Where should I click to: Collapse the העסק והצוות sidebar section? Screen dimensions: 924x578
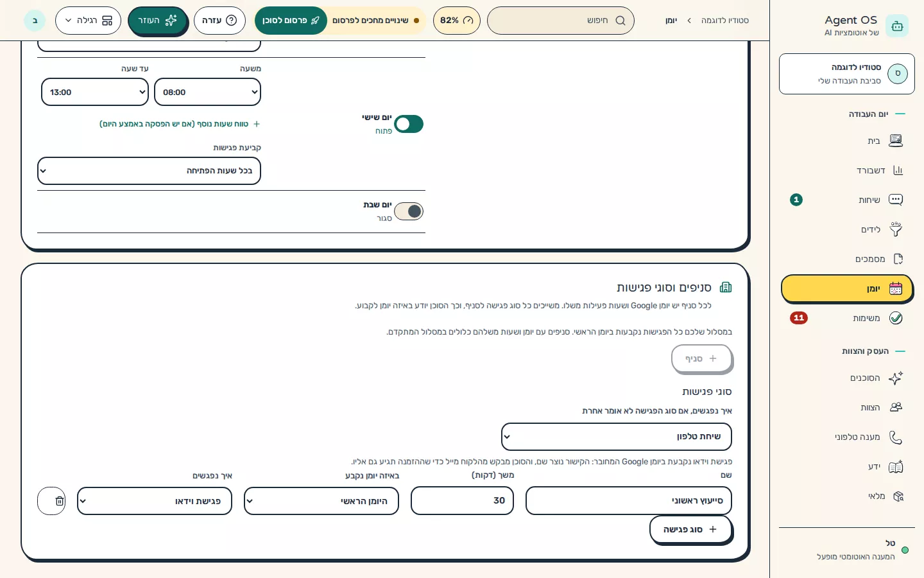873,351
